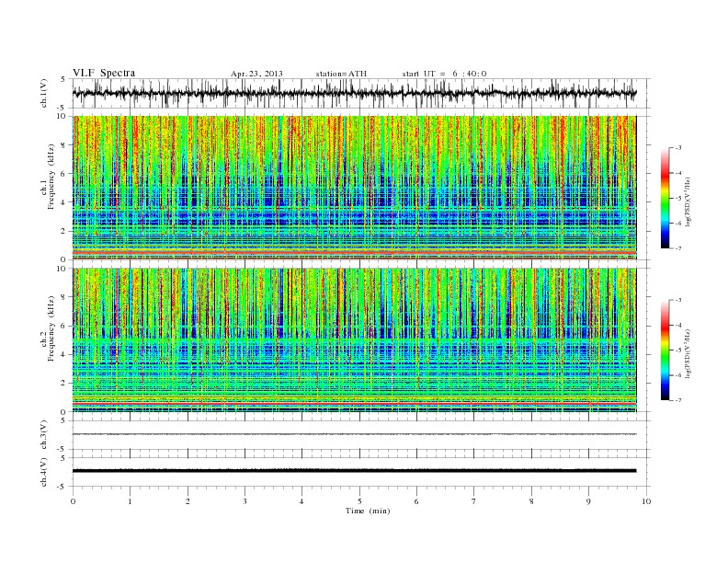
Task: Click the time-axis tick label "3"
Action: (x=245, y=501)
